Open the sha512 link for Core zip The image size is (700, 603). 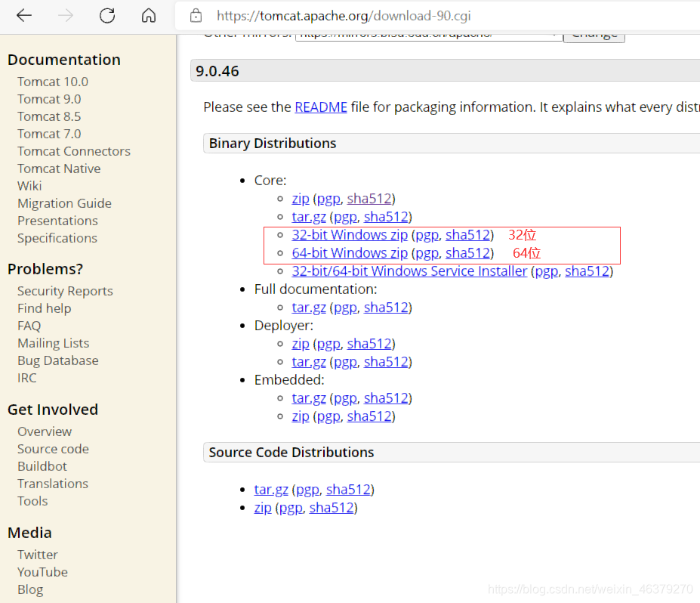(x=369, y=199)
